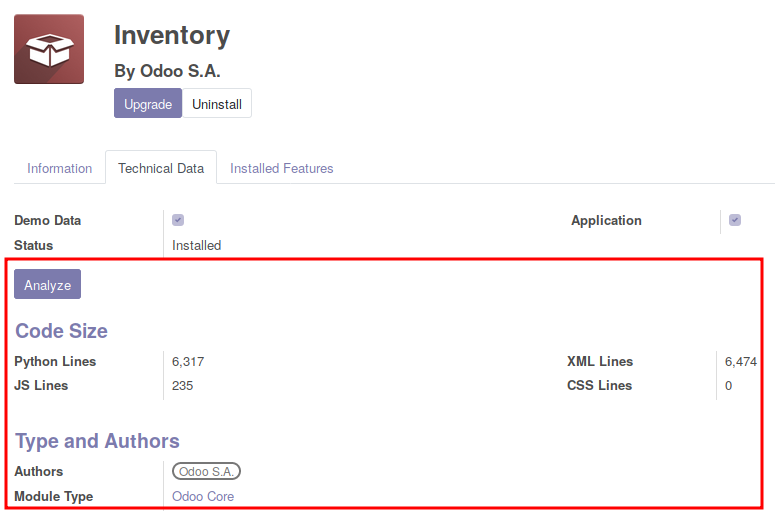
Task: Toggle the Application checkbox
Action: tap(735, 220)
